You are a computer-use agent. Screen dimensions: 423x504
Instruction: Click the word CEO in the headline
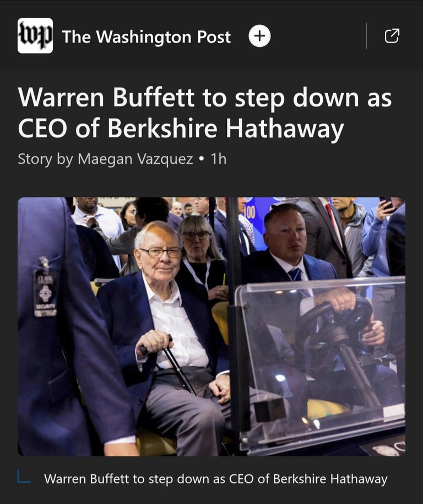coord(42,128)
